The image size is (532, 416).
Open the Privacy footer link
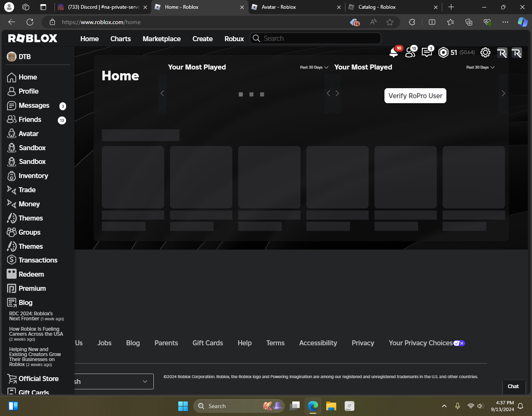(x=363, y=343)
